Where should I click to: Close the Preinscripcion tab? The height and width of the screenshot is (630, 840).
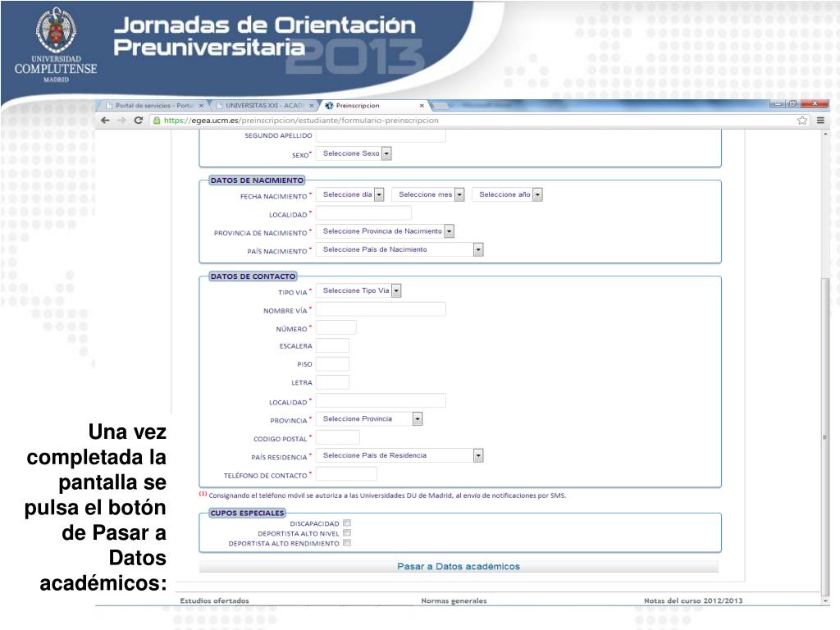[422, 106]
